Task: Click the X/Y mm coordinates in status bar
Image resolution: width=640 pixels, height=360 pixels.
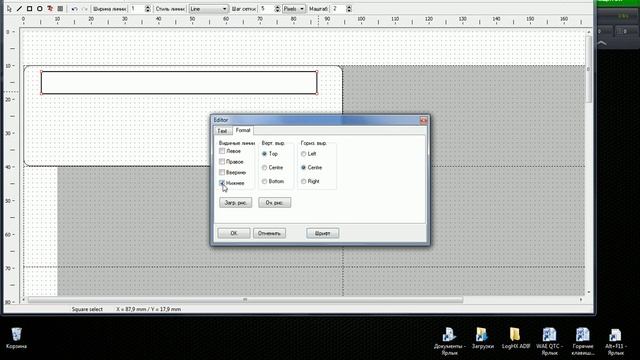Action: click(x=148, y=309)
